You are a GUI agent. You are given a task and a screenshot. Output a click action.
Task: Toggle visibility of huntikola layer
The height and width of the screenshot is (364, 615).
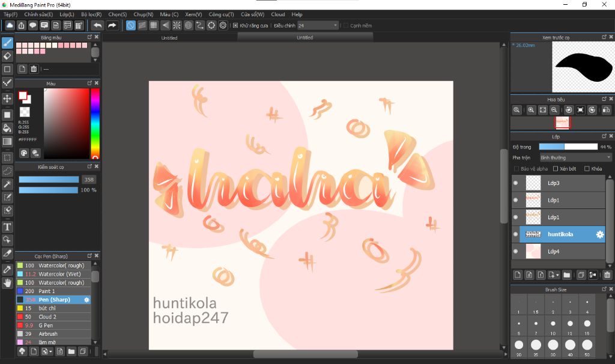(516, 234)
